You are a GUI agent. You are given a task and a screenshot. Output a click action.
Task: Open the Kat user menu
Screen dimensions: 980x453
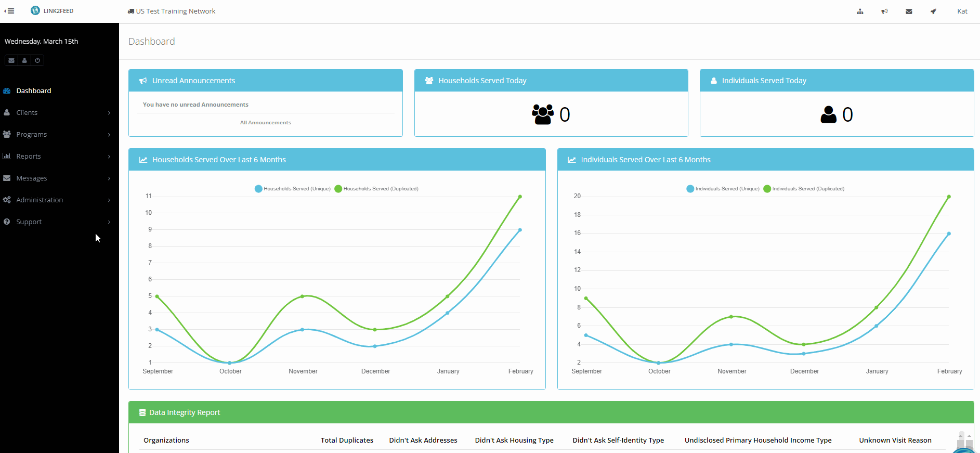tap(962, 11)
